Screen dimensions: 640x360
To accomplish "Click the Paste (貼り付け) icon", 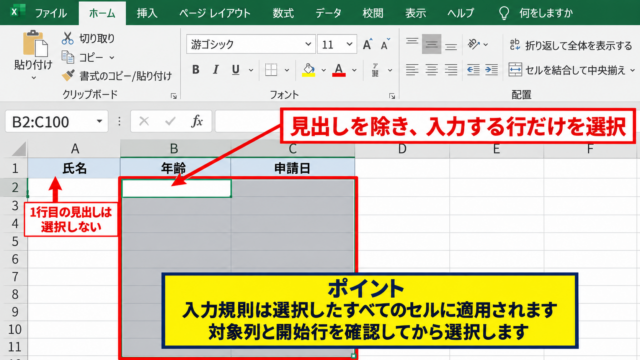I will 36,44.
